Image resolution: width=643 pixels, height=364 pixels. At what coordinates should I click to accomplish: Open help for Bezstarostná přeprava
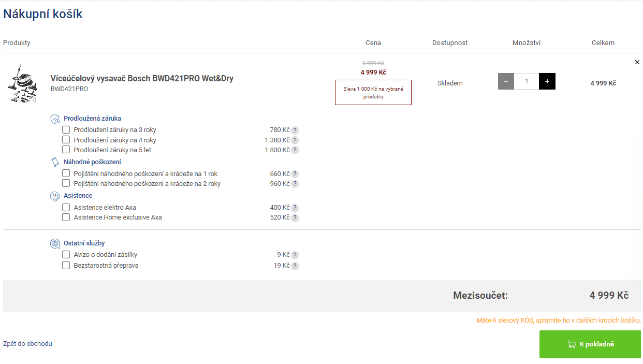point(295,266)
